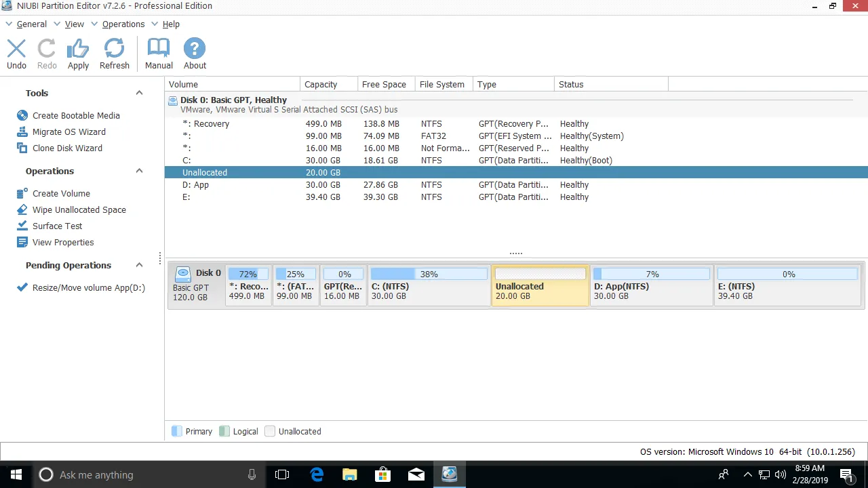Collapse the Pending Operations section

[139, 266]
